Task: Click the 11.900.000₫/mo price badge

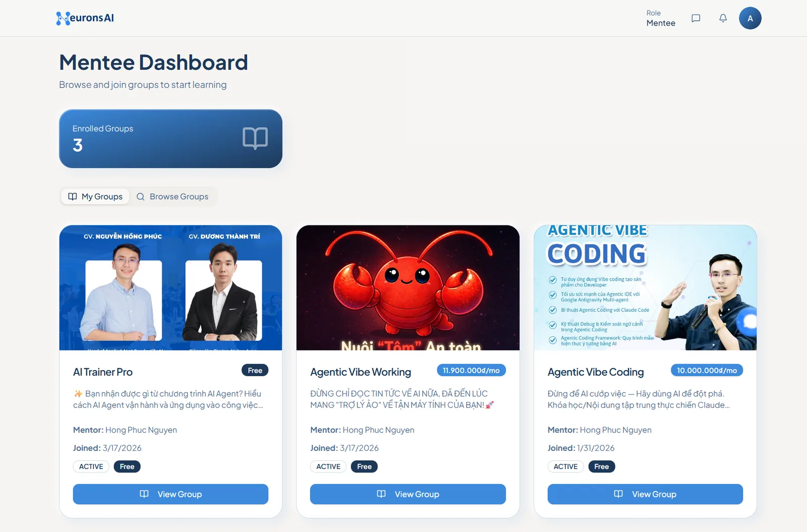Action: point(471,370)
